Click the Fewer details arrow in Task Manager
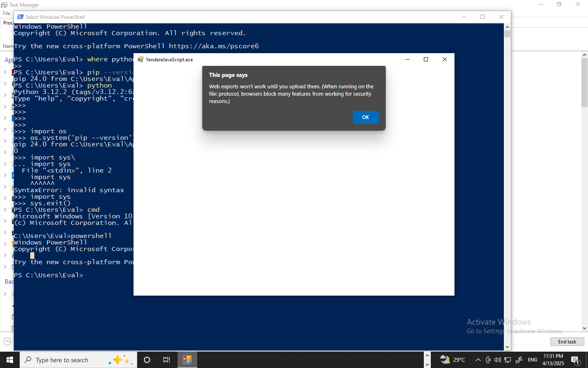This screenshot has width=588, height=368. (x=7, y=342)
